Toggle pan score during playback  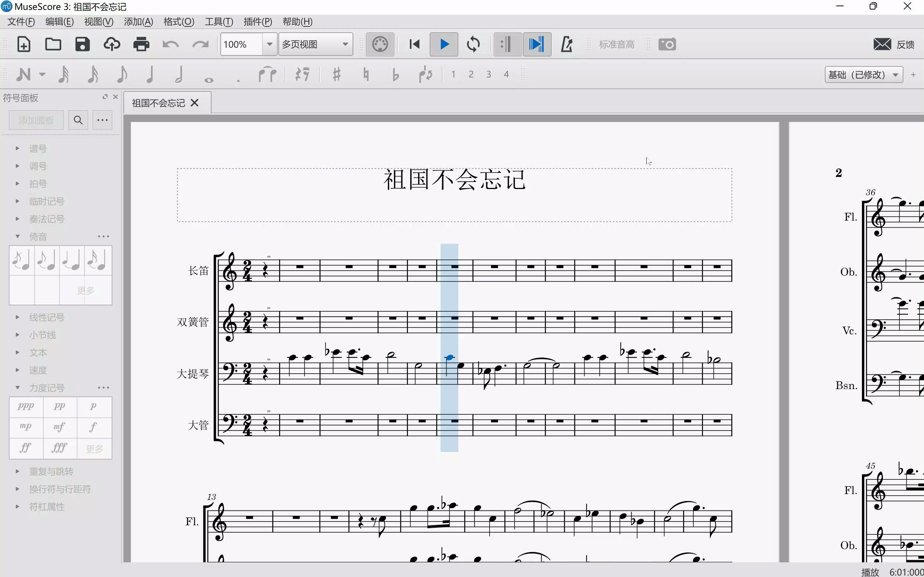point(537,44)
